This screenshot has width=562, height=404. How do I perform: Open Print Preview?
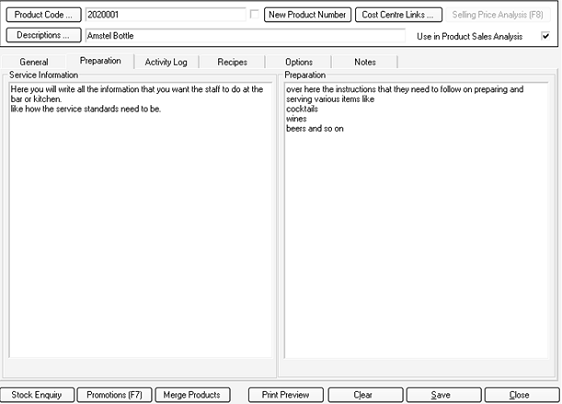[x=286, y=395]
